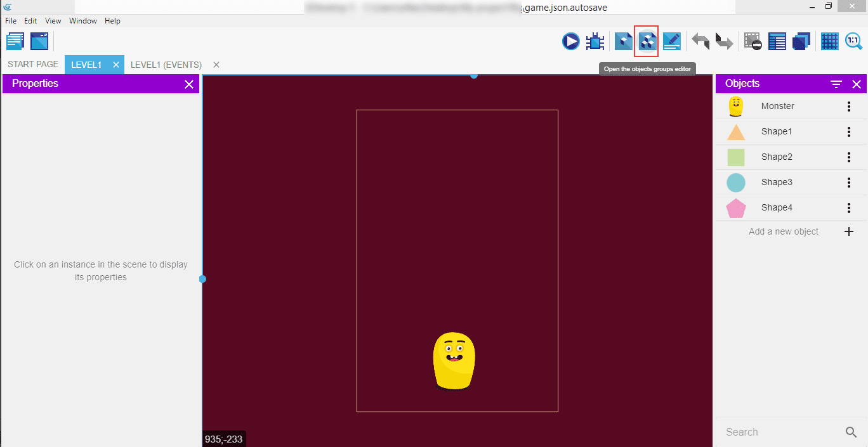868x447 pixels.
Task: Open the zoom 1:1 options
Action: (853, 42)
